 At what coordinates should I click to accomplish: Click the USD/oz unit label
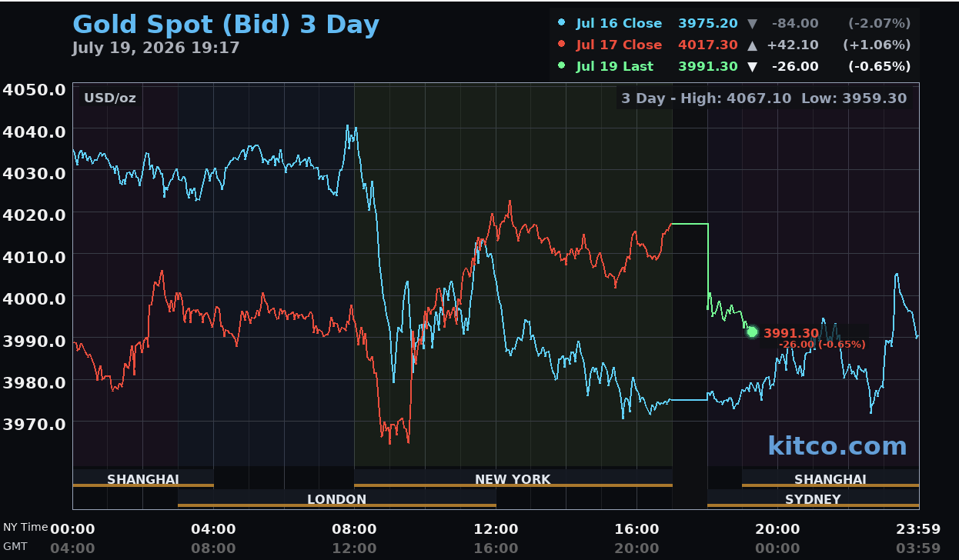tap(110, 98)
